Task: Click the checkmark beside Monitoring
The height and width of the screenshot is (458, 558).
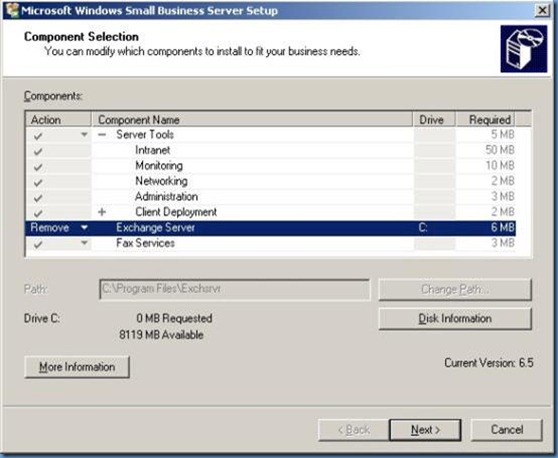Action: [38, 167]
